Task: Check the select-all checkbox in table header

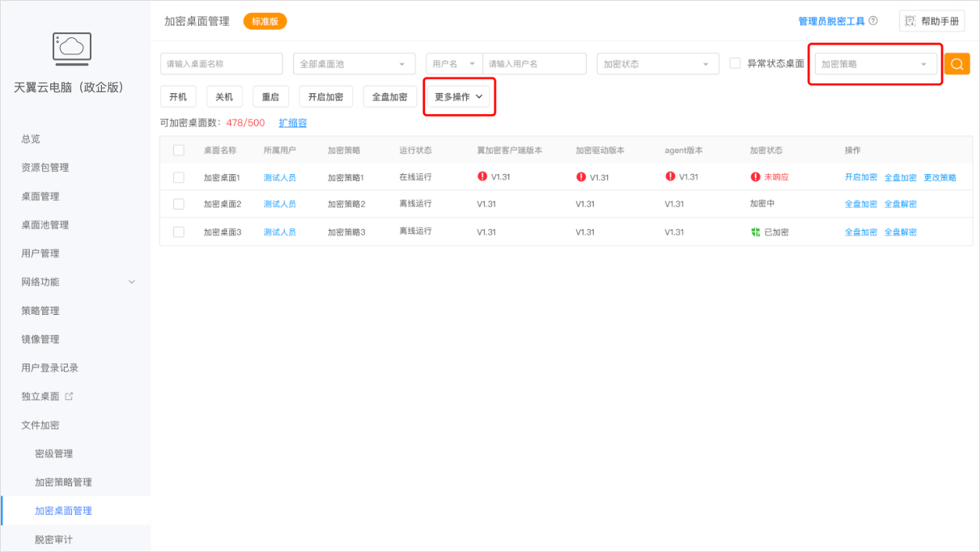Action: (179, 151)
